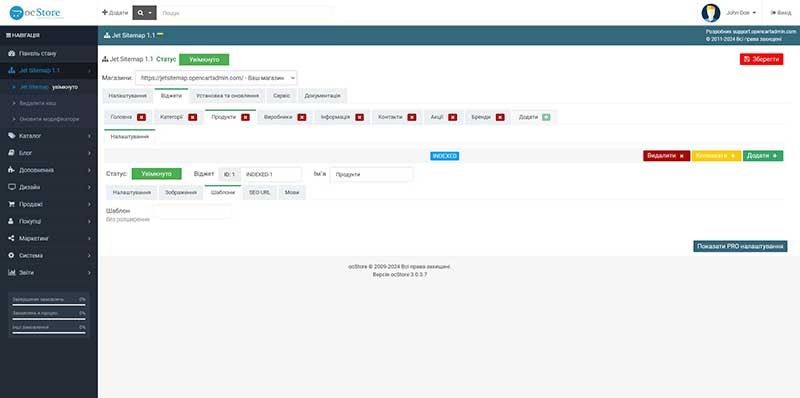This screenshot has width=800, height=398.
Task: Remove the Категорії widget with red X
Action: point(192,117)
